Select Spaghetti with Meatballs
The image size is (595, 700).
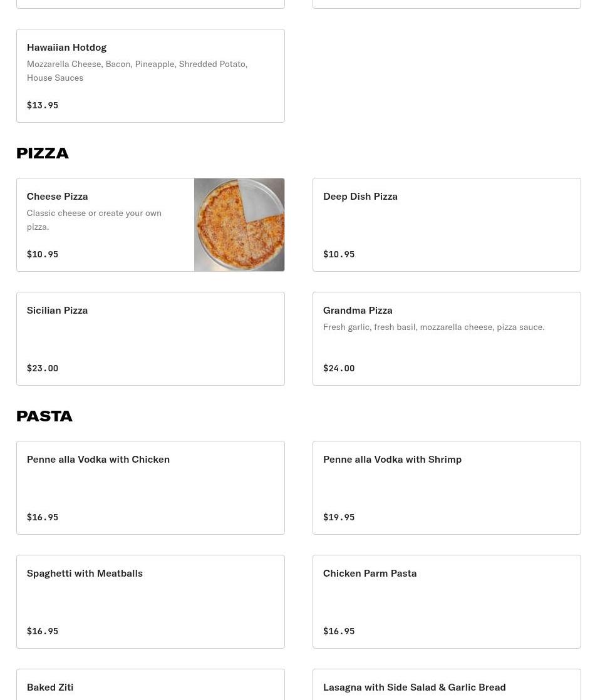click(150, 602)
